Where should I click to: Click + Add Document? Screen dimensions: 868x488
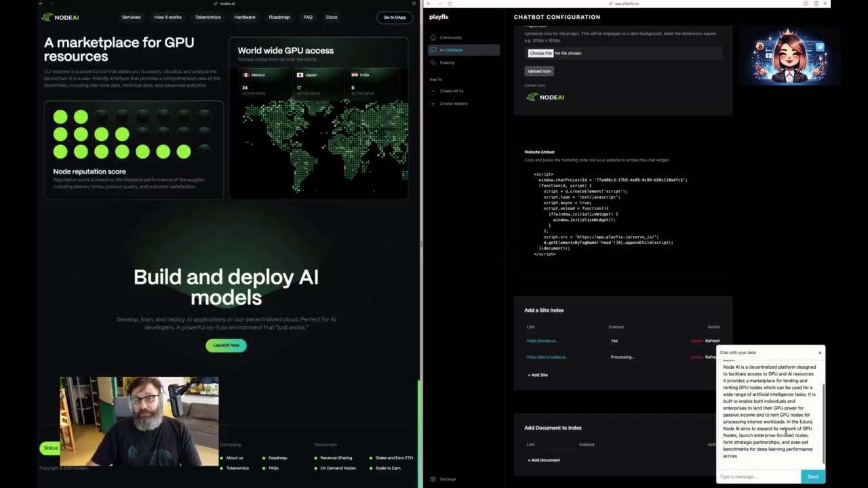544,460
